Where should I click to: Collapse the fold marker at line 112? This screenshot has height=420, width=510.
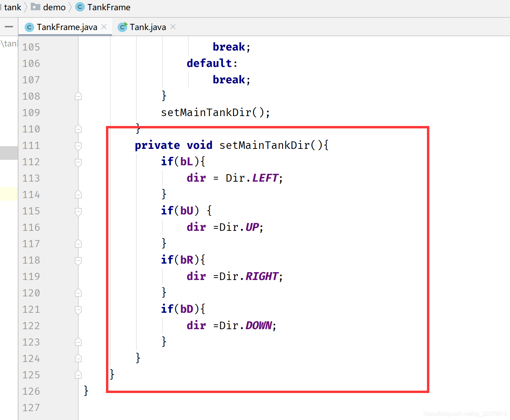78,163
